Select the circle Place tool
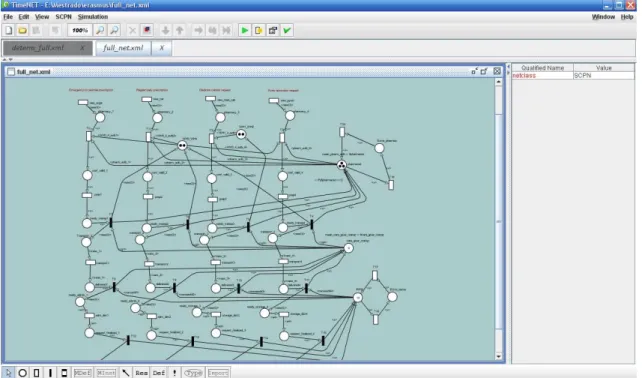 pyautogui.click(x=23, y=373)
